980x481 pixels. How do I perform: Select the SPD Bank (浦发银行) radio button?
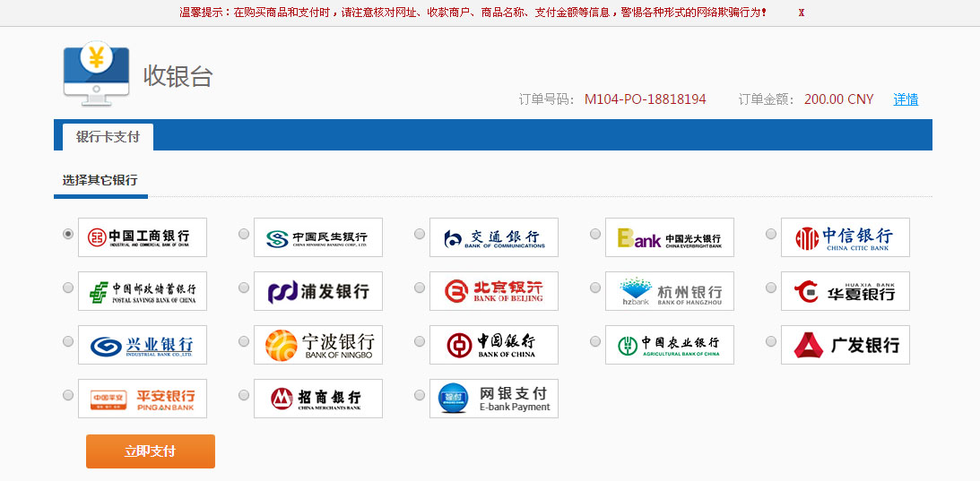point(244,288)
